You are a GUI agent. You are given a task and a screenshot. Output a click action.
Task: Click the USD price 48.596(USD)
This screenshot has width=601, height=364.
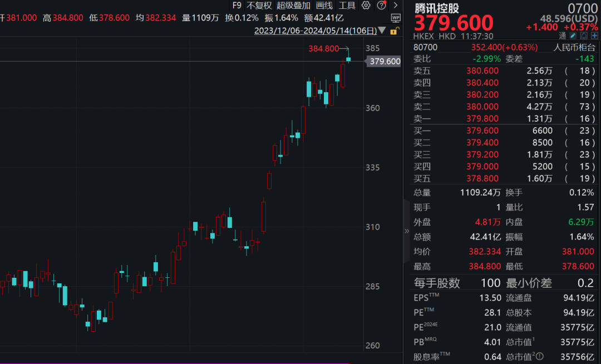pyautogui.click(x=569, y=18)
